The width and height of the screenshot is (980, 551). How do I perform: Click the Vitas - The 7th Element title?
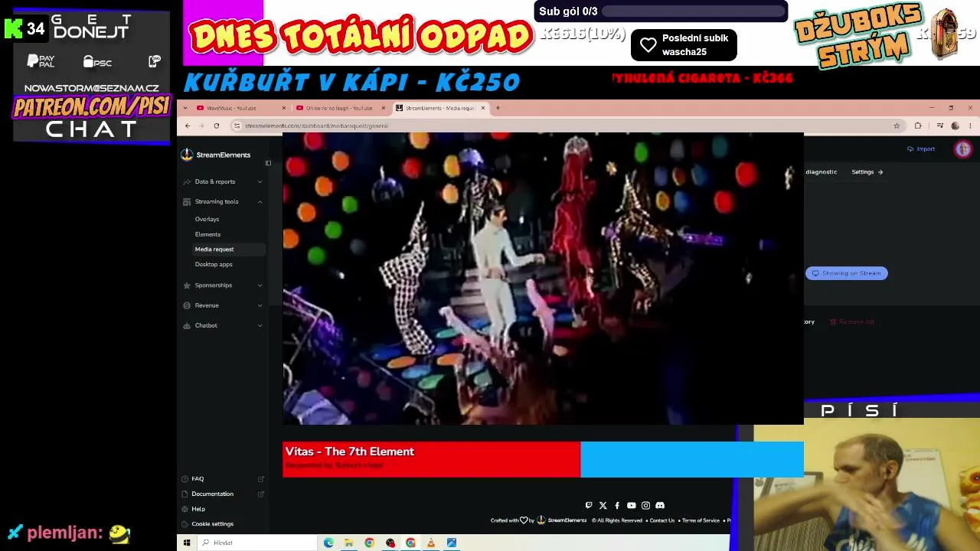click(x=350, y=452)
